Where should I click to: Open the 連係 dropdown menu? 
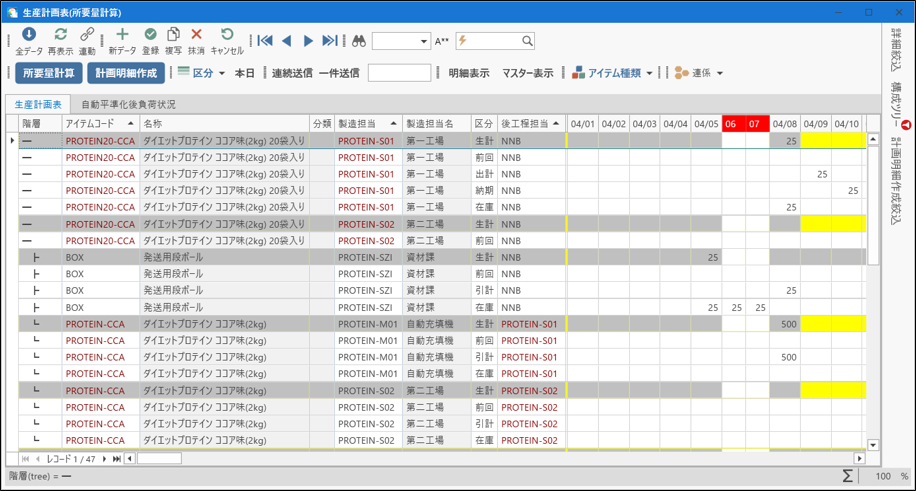pos(699,73)
